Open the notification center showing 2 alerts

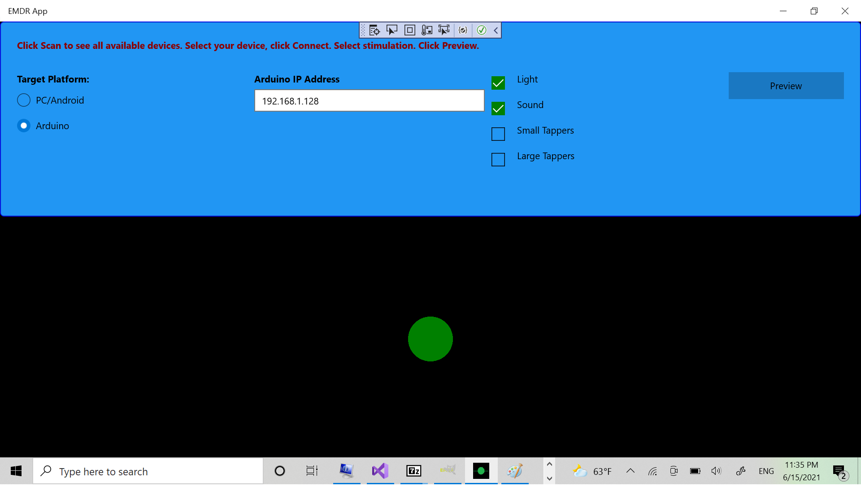point(839,471)
